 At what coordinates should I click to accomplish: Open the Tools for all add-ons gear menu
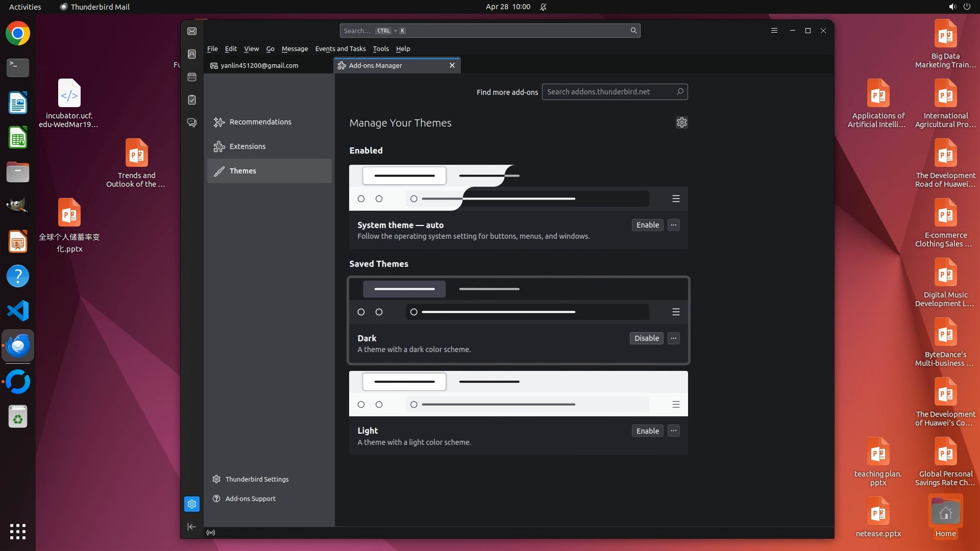[x=681, y=122]
